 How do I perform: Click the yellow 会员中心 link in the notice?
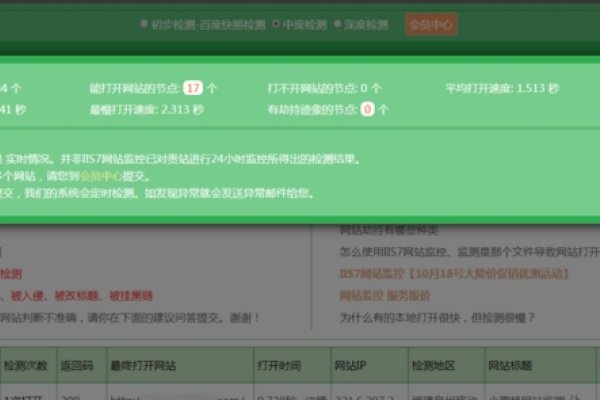[101, 176]
